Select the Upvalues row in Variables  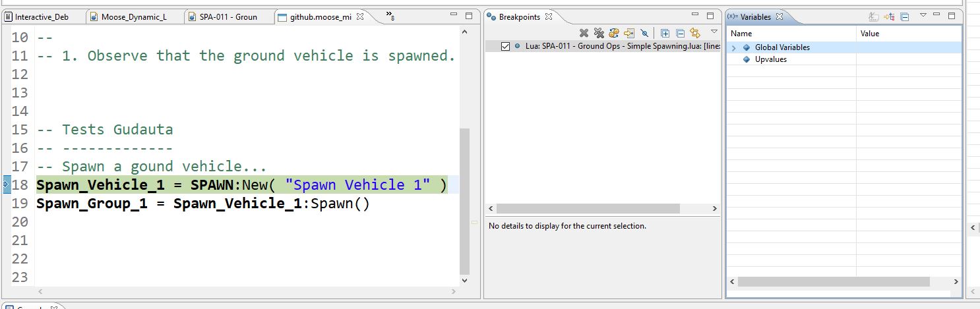pyautogui.click(x=770, y=59)
